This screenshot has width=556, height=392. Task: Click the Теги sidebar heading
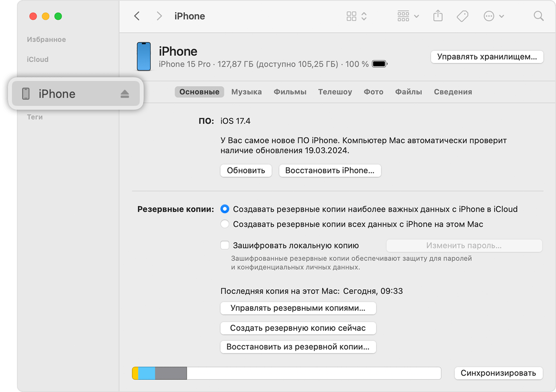coord(35,117)
